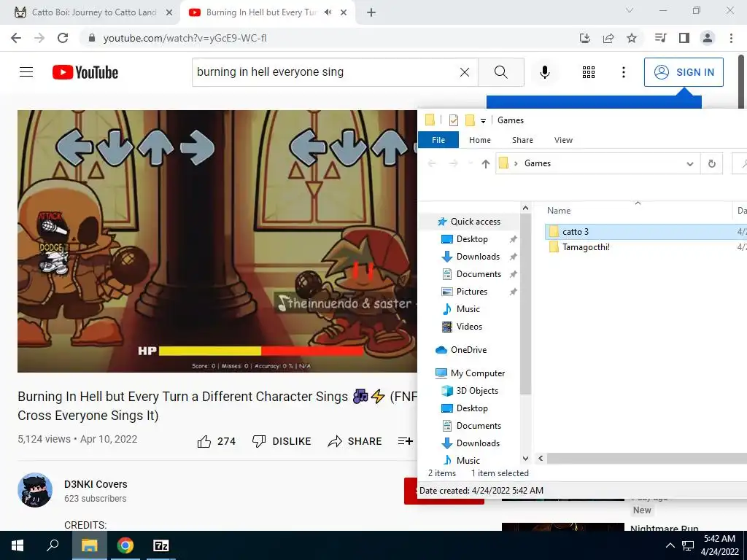Open Videos in the navigation pane
Screen dimensions: 747x560
click(x=469, y=327)
